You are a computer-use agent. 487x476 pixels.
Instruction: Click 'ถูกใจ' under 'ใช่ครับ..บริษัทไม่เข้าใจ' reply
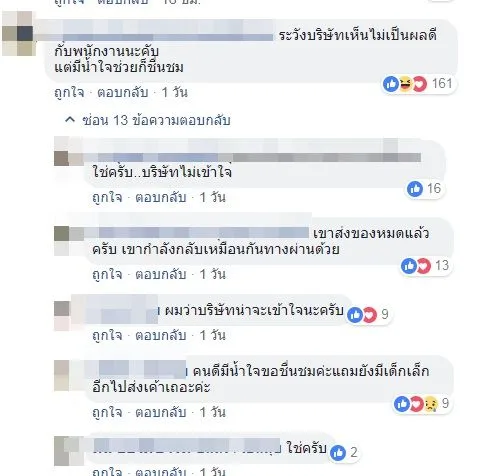point(107,197)
